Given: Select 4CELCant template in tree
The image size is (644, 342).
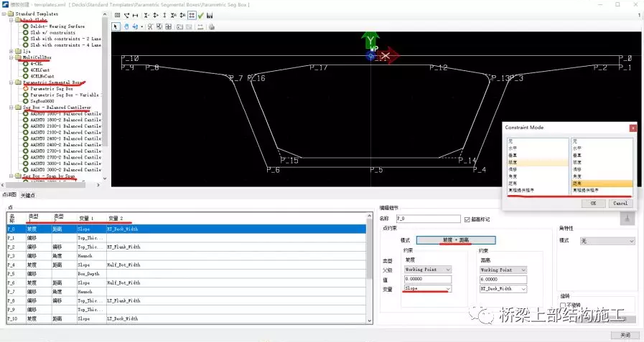Looking at the screenshot, I should 39,70.
